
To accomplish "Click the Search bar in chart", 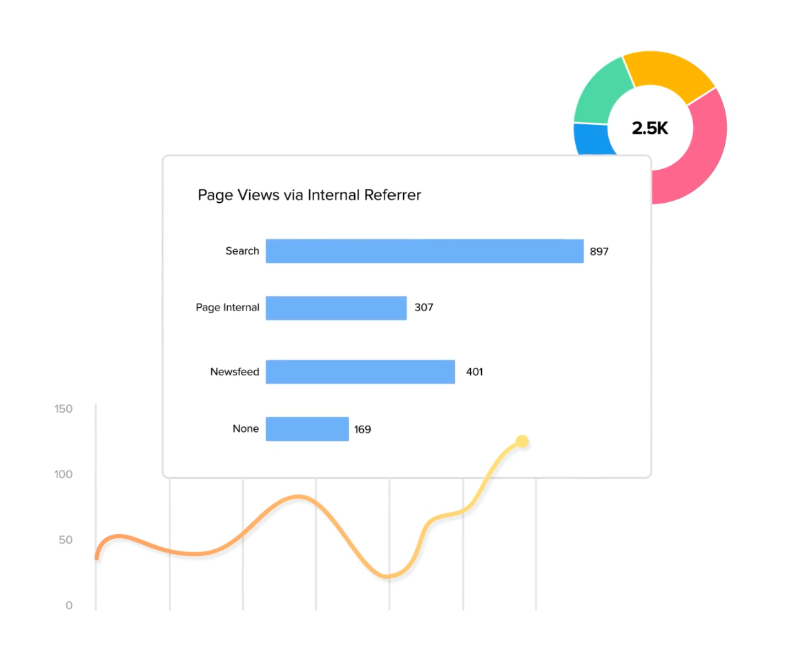I will point(424,251).
